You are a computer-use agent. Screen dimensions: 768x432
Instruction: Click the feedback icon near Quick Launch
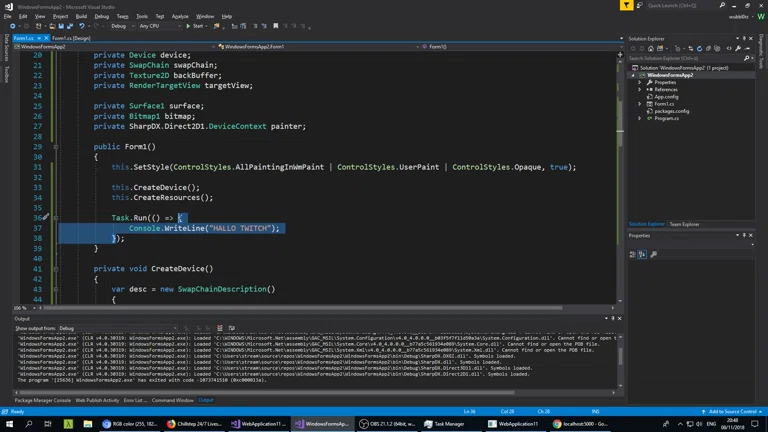point(640,5)
